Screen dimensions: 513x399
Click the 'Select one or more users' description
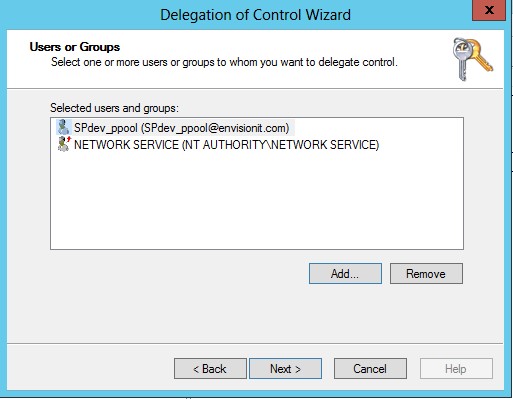click(224, 62)
